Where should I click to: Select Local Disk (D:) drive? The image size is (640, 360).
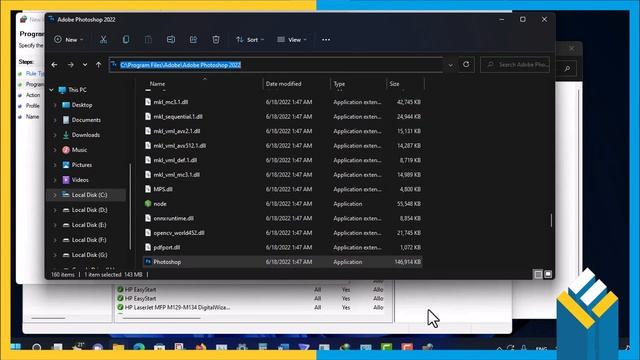coord(89,210)
